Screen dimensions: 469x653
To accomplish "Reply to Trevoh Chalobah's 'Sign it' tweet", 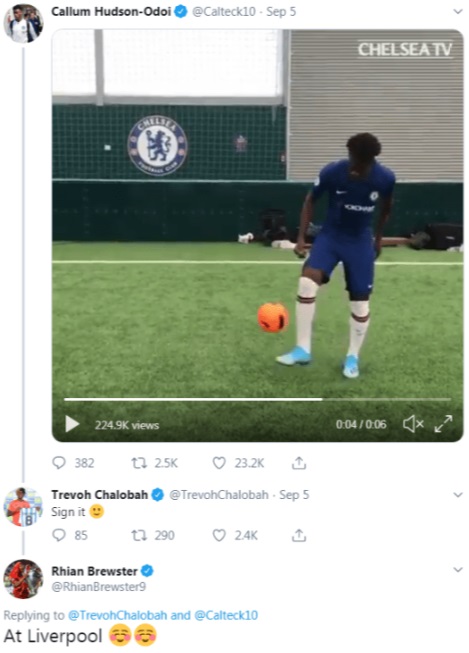I will pyautogui.click(x=59, y=535).
